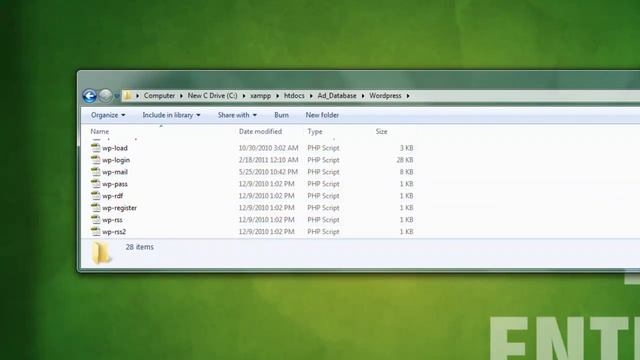Viewport: 640px width, 360px height.
Task: Select the wp-login file icon
Action: point(96,160)
